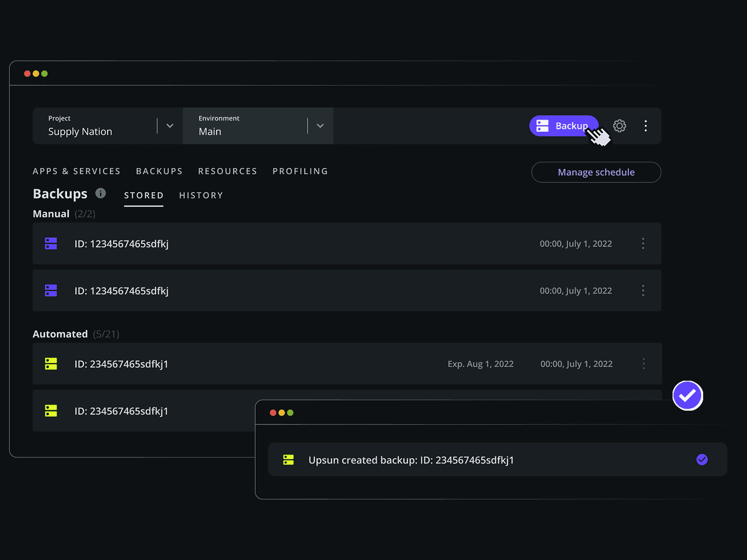
Task: Open options for second manual backup row
Action: click(x=643, y=291)
